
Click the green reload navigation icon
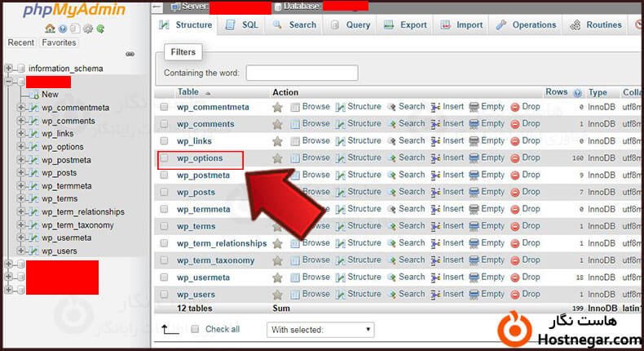click(99, 29)
